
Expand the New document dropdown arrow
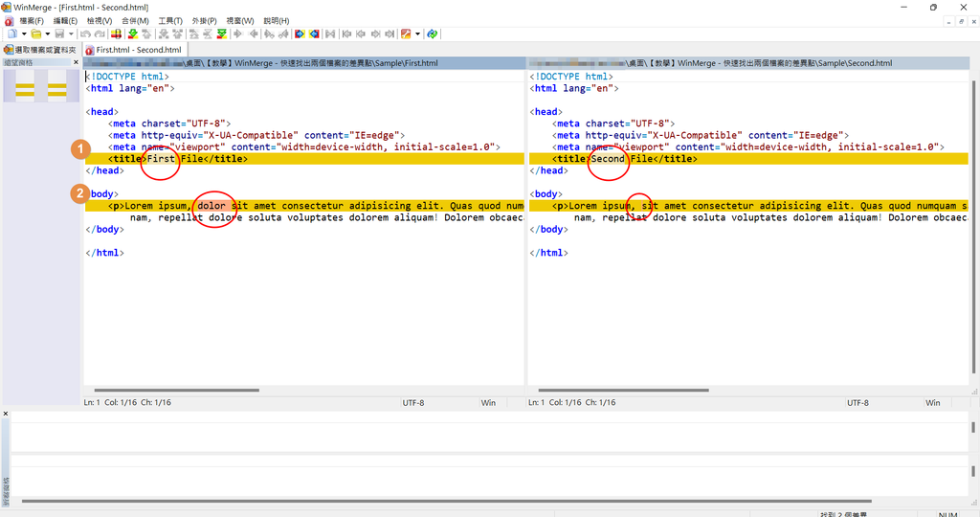pyautogui.click(x=23, y=34)
